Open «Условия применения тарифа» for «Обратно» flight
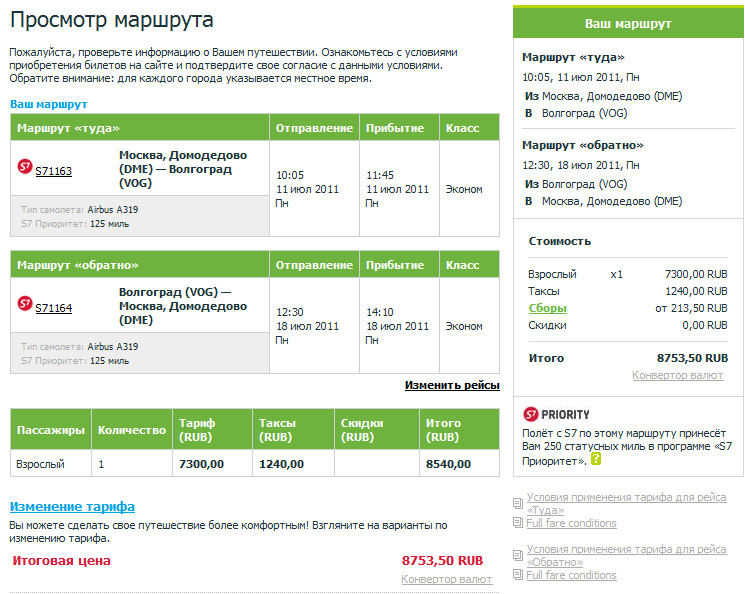The height and width of the screenshot is (594, 745). click(x=626, y=550)
